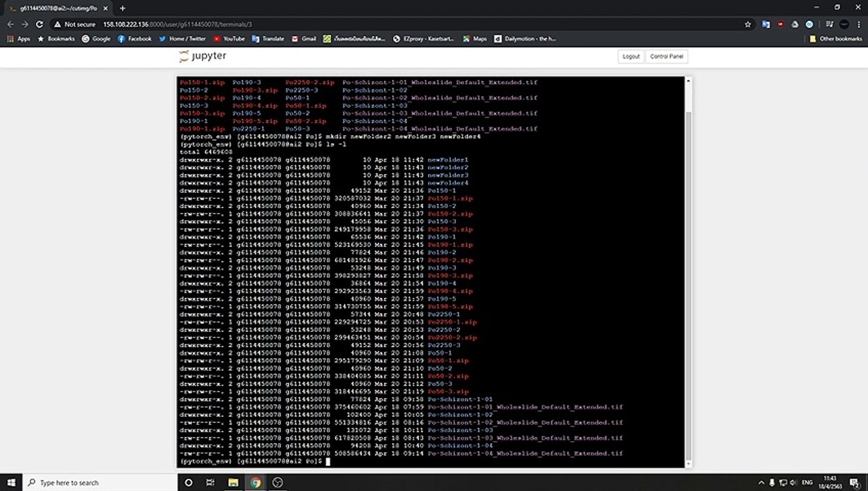Viewport: 868px width, 491px height.
Task: Open the Chrome three-dot menu
Action: pyautogui.click(x=858, y=24)
